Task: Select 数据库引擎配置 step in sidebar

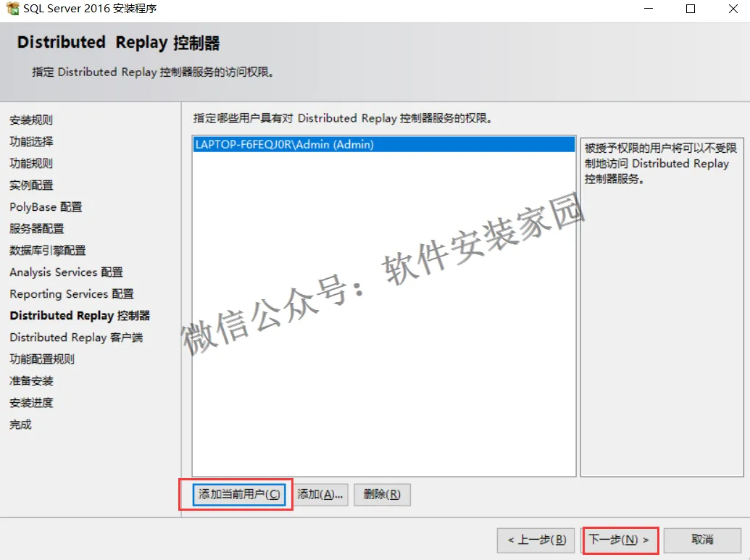Action: click(x=47, y=251)
